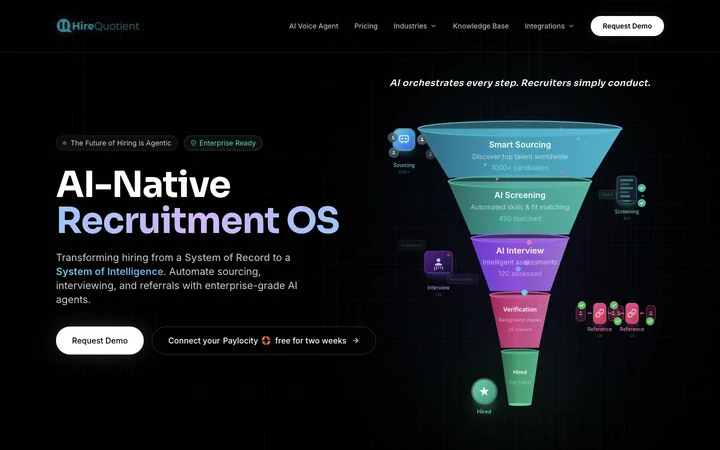Select the Smart Sourcing funnel stage
Screen dimensions: 720x450
(x=520, y=151)
